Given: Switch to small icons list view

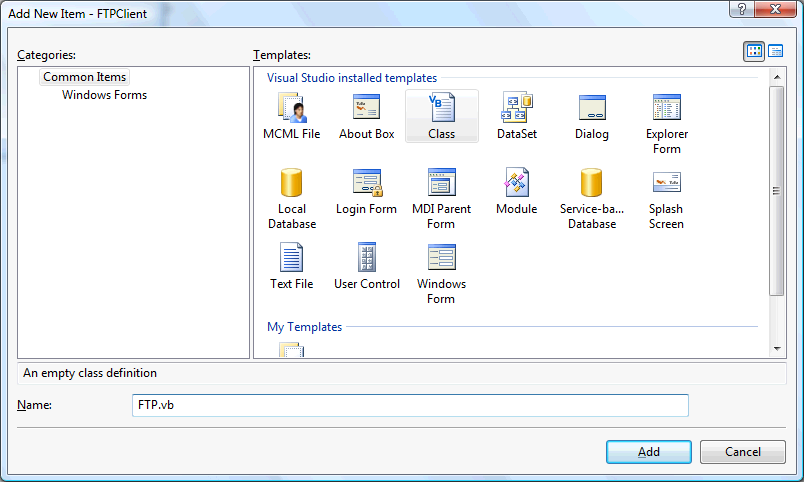Looking at the screenshot, I should pos(775,51).
